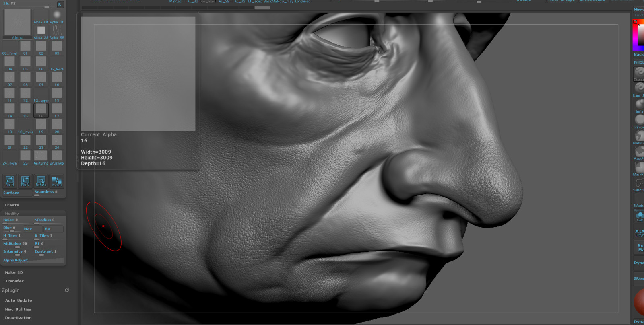Image resolution: width=644 pixels, height=325 pixels.
Task: Select the Alpha 58 thumbnail
Action: 57,32
